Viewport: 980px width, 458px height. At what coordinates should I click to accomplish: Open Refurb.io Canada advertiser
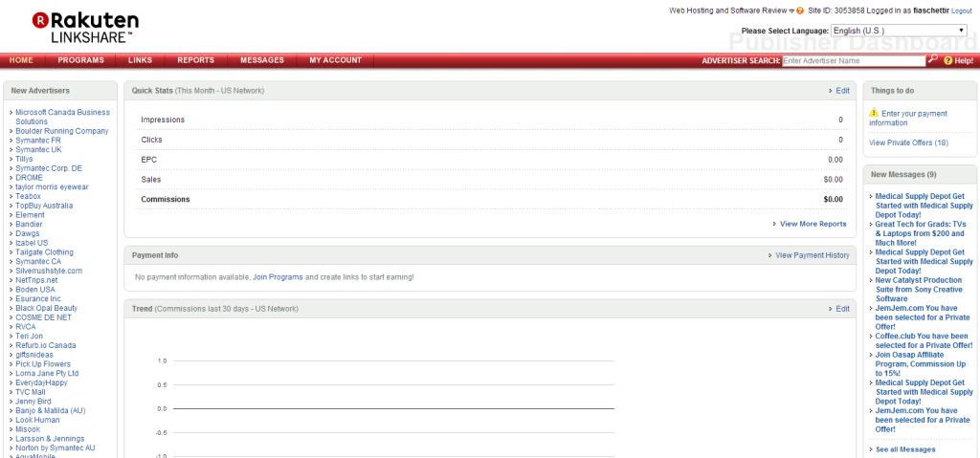coord(46,345)
